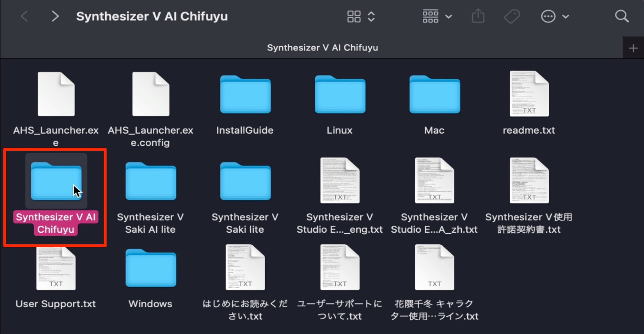Click the はじめにお読みください.txt name label
644x334 pixels.
tap(245, 310)
